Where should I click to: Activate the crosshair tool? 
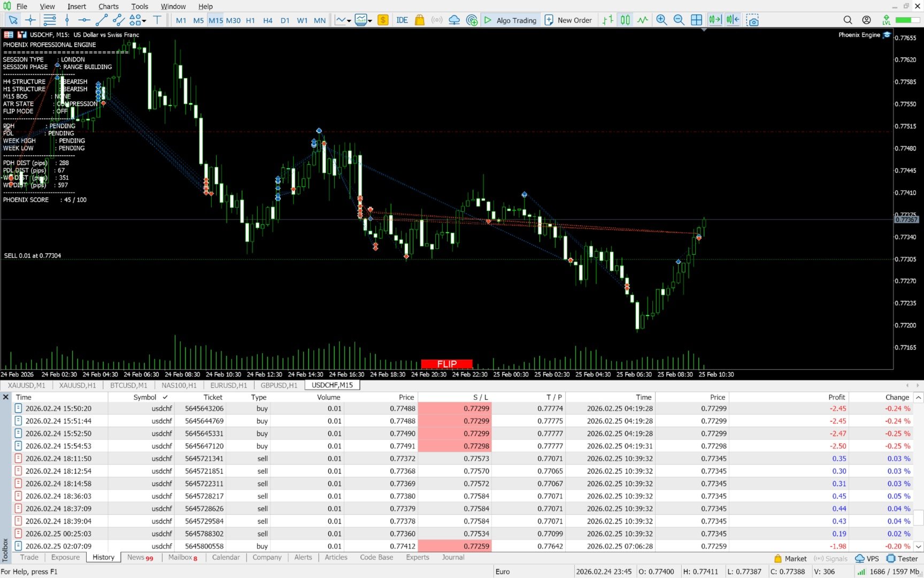pos(30,20)
